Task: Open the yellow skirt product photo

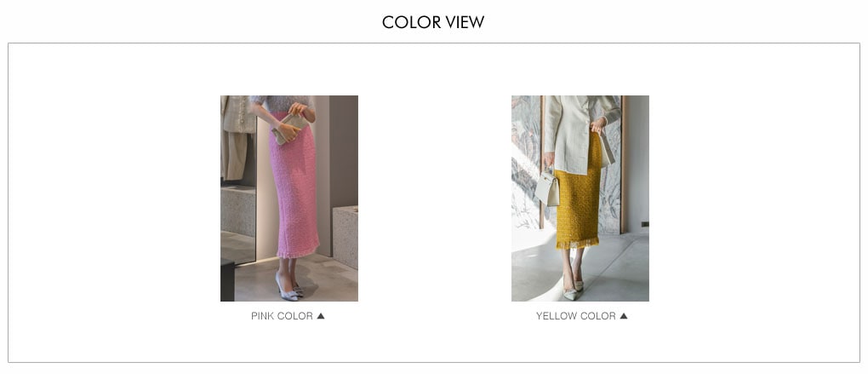Action: pyautogui.click(x=580, y=199)
